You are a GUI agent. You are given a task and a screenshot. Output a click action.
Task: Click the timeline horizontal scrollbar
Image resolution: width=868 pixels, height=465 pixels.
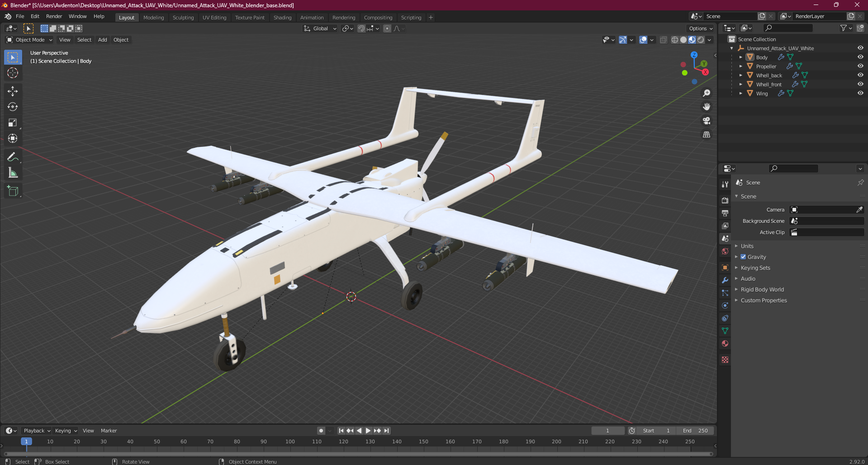[358, 454]
